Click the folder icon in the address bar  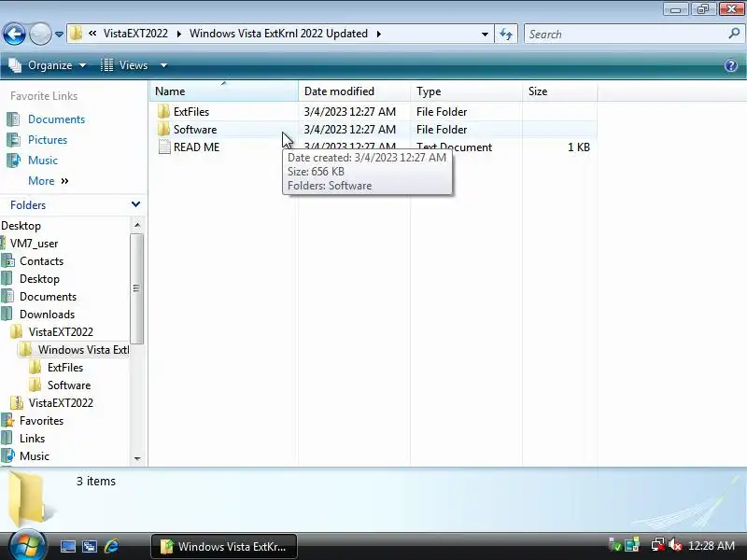coord(76,34)
